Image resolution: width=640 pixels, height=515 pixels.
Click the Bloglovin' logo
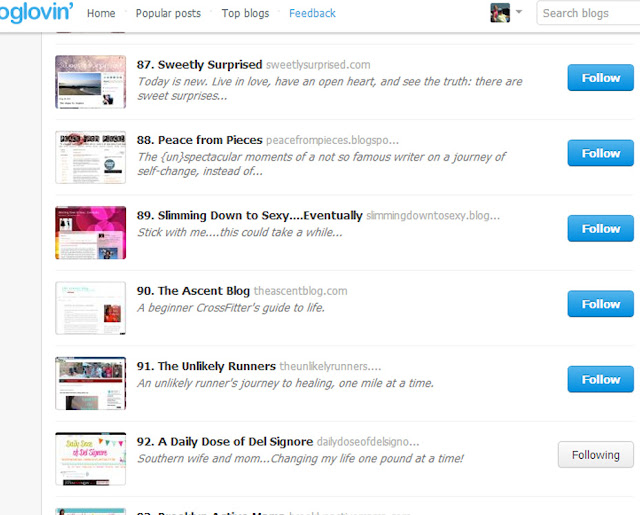(36, 11)
